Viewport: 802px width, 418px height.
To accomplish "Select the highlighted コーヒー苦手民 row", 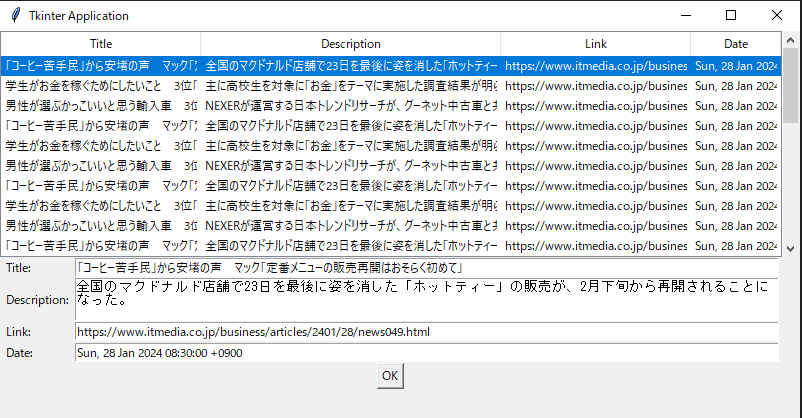I will point(100,65).
